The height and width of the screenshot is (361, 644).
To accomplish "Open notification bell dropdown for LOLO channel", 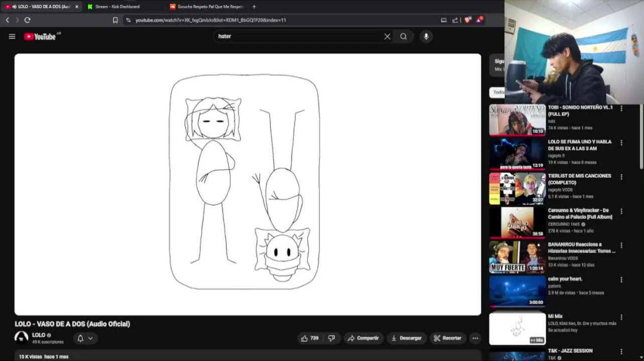I will pyautogui.click(x=84, y=338).
